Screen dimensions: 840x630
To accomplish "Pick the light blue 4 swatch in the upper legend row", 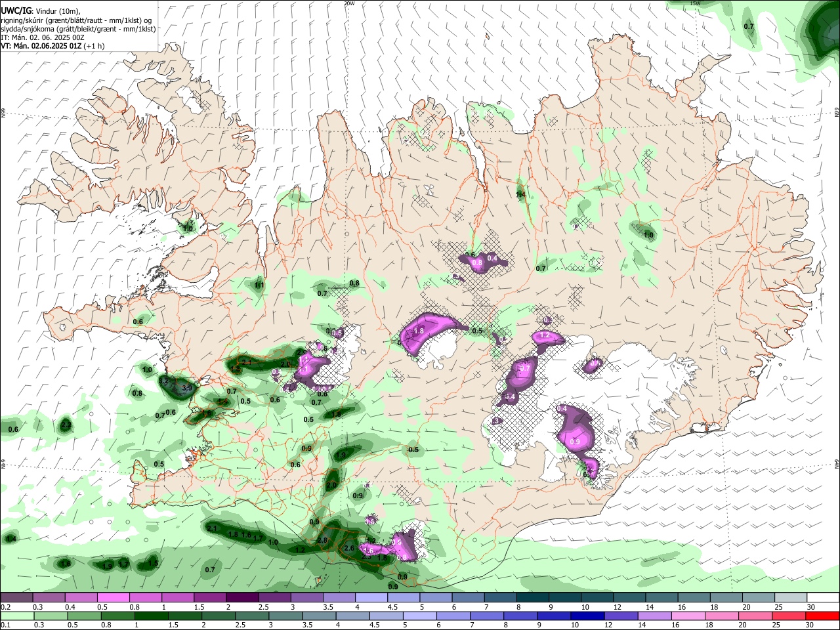I will 371,597.
